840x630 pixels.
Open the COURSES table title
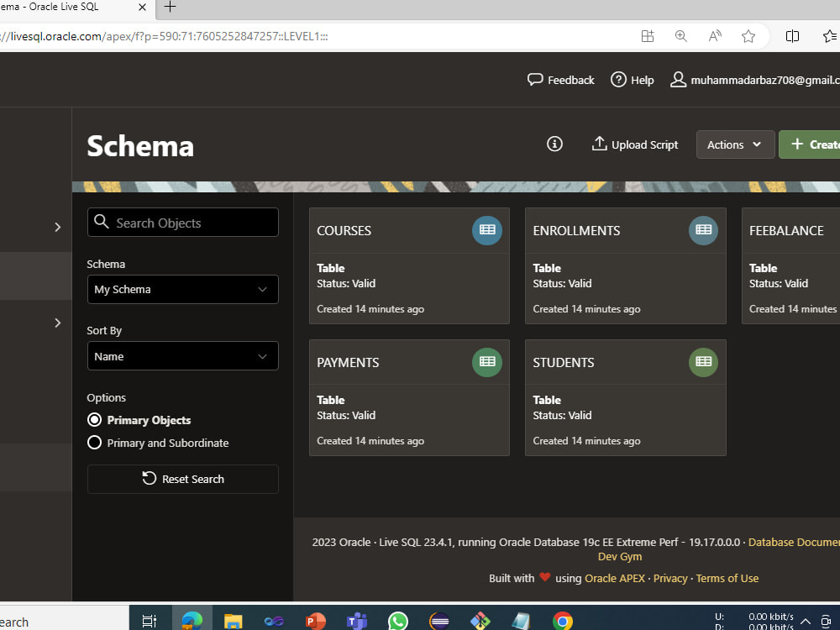(x=344, y=231)
